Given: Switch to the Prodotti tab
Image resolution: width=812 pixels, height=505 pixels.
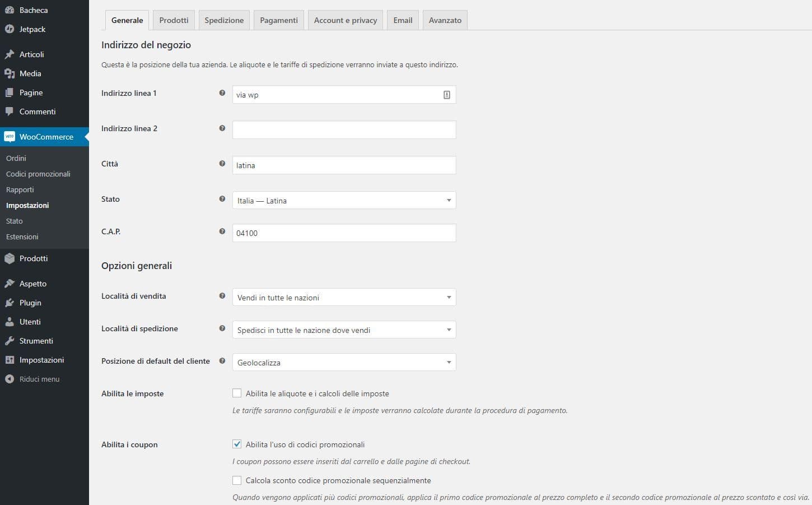Looking at the screenshot, I should coord(174,20).
